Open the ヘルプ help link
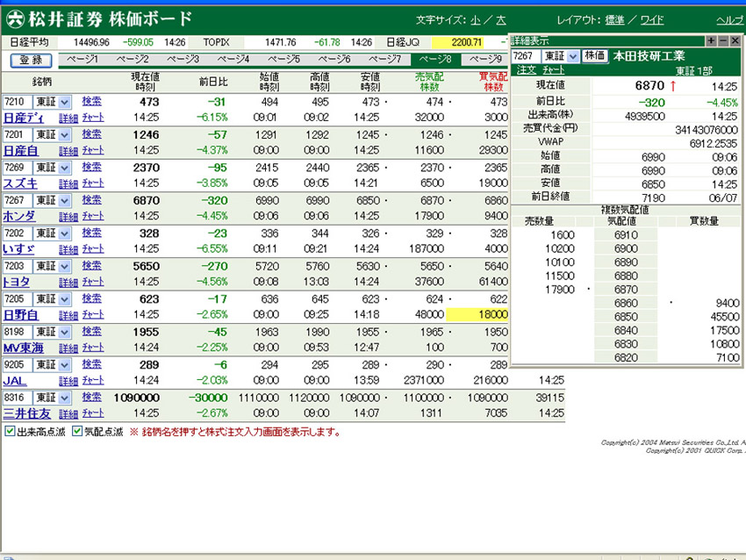Viewport: 746px width, 560px height. (730, 20)
